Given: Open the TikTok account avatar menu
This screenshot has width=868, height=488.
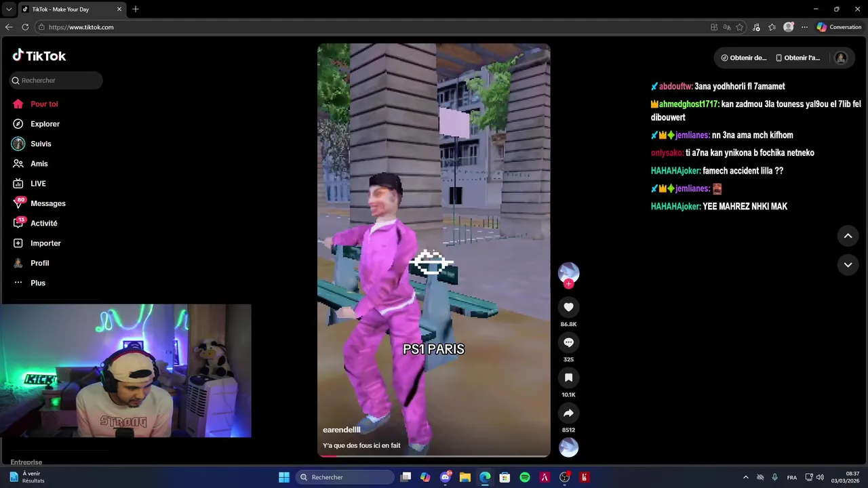Looking at the screenshot, I should coord(841,58).
